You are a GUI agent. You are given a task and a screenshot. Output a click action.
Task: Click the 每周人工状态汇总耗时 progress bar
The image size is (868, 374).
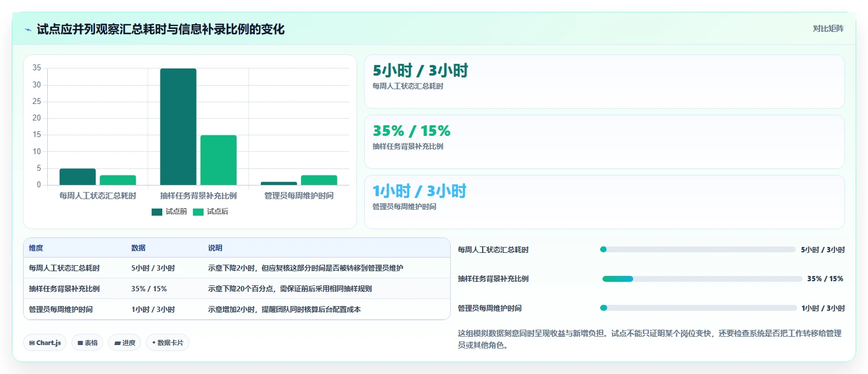(x=697, y=249)
